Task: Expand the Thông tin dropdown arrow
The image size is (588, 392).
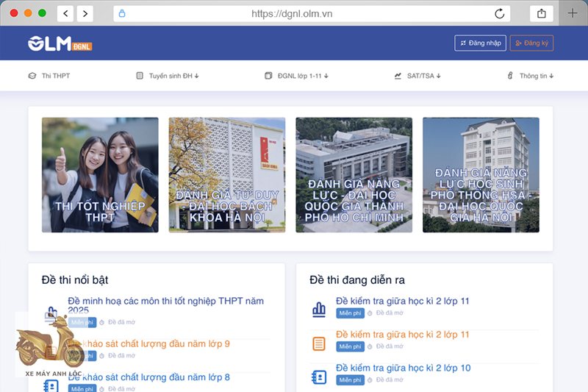Action: tap(551, 76)
